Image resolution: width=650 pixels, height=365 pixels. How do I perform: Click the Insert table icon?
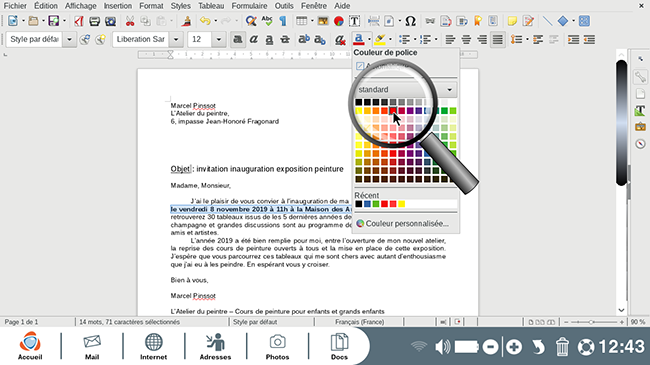tap(301, 21)
